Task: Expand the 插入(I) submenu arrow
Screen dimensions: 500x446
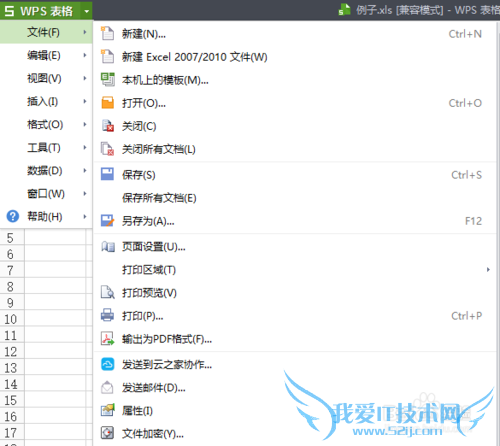Action: [85, 101]
